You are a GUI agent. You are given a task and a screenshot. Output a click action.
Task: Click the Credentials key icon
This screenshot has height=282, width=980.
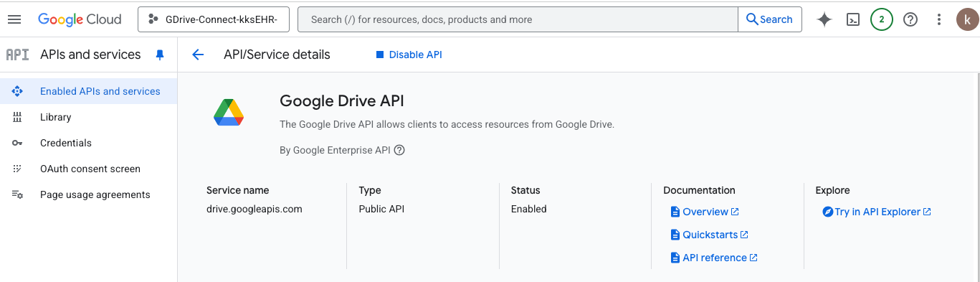click(17, 143)
